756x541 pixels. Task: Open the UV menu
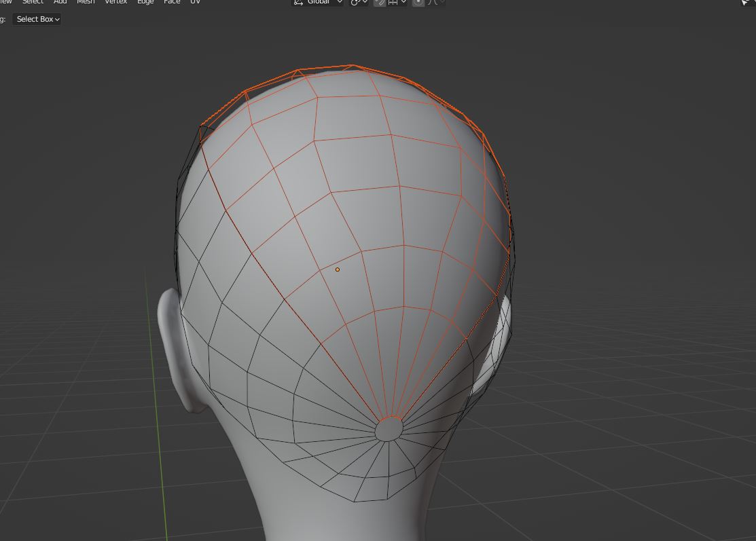[x=195, y=2]
